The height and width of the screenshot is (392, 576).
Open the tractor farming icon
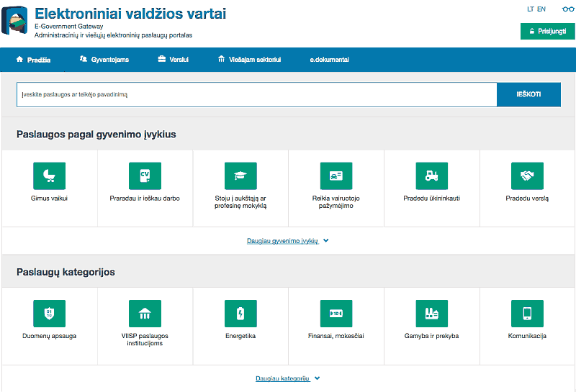431,176
